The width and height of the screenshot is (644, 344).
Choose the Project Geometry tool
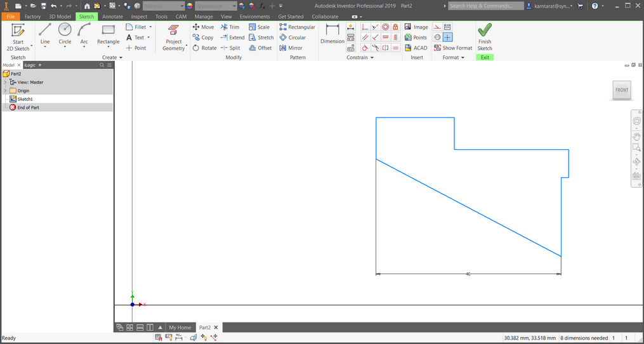(174, 36)
